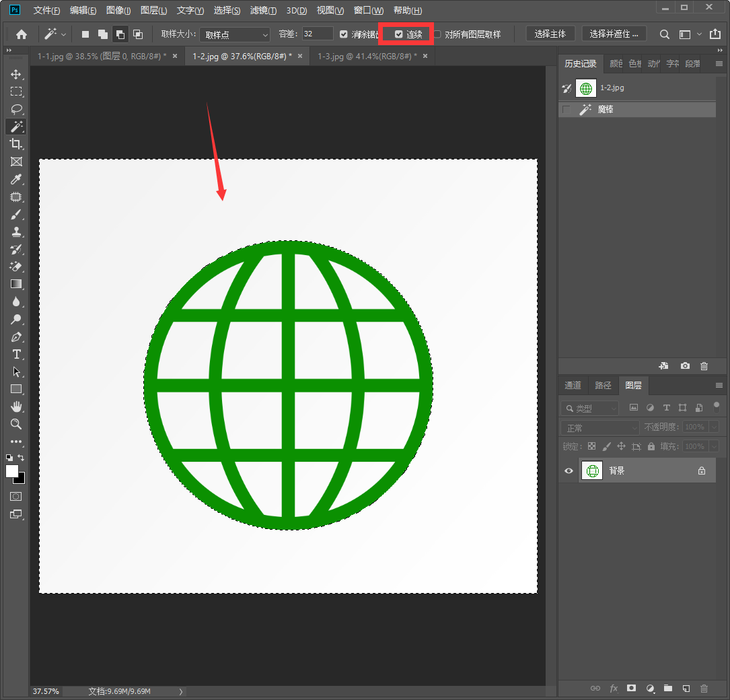Delete layer using the trash icon
Viewport: 730px width, 700px height.
pos(704,689)
